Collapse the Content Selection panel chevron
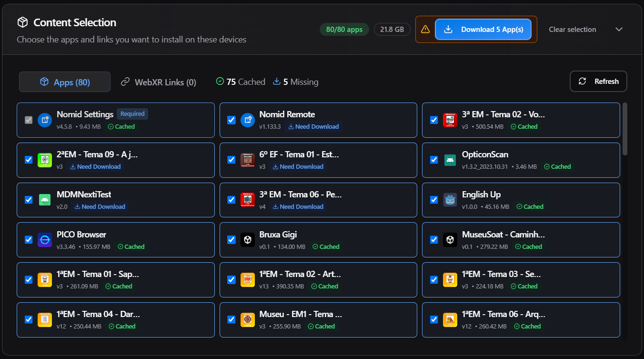The image size is (644, 359). click(x=619, y=30)
